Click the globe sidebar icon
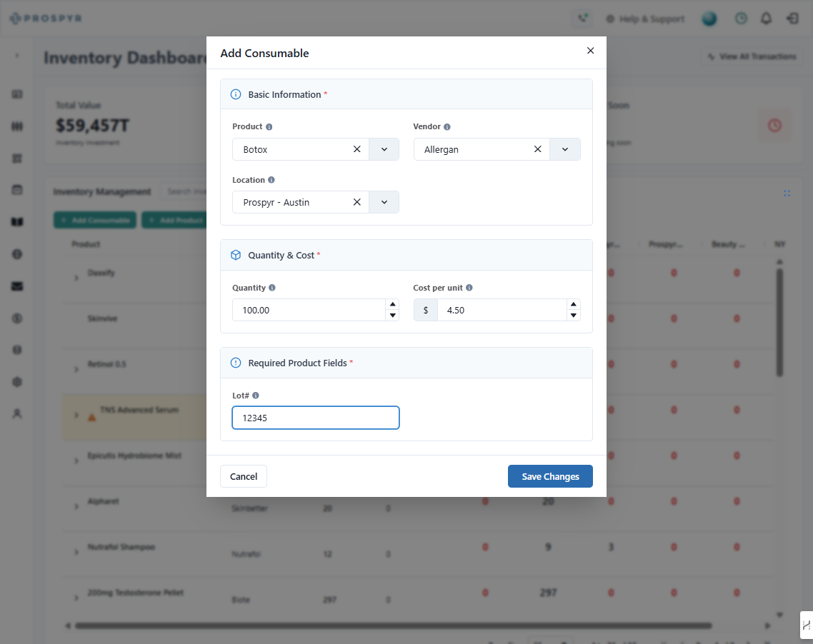813x644 pixels. (17, 254)
